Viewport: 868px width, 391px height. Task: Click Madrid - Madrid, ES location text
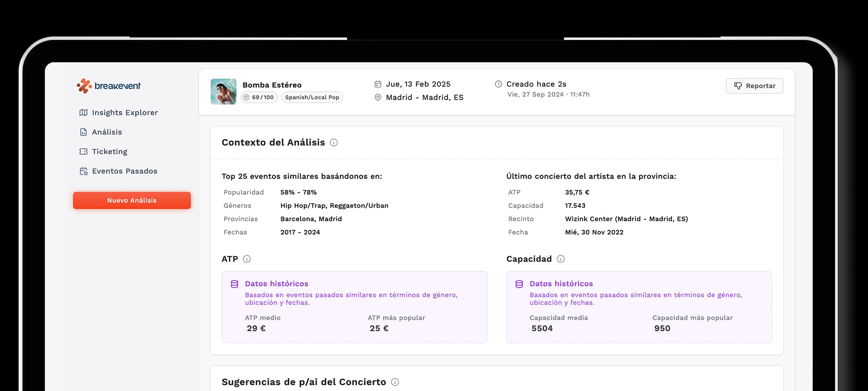(x=425, y=97)
